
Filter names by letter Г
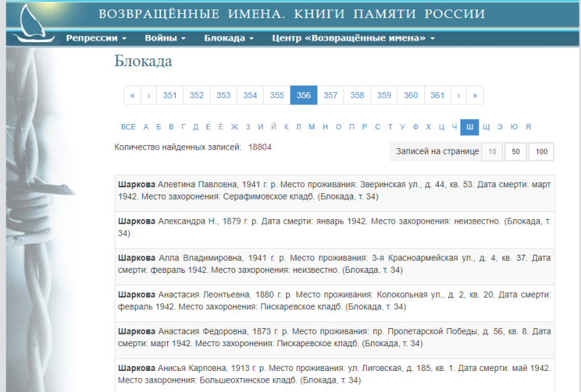click(x=184, y=127)
